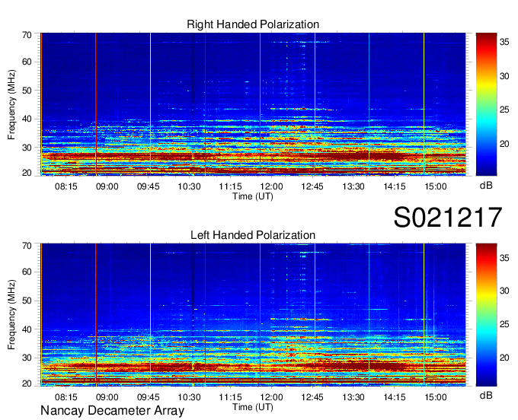Click 50 frequency tick of Left Handed plot

pos(27,301)
